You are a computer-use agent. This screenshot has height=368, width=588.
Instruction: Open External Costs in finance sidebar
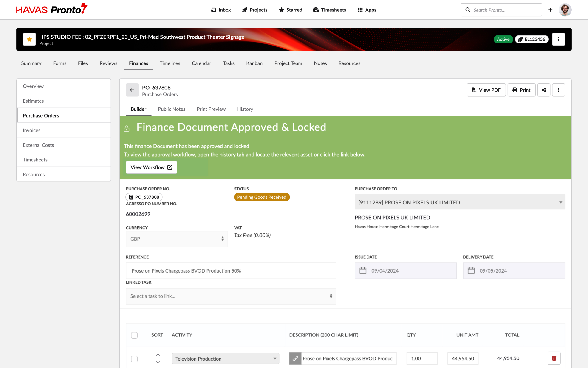coord(64,145)
